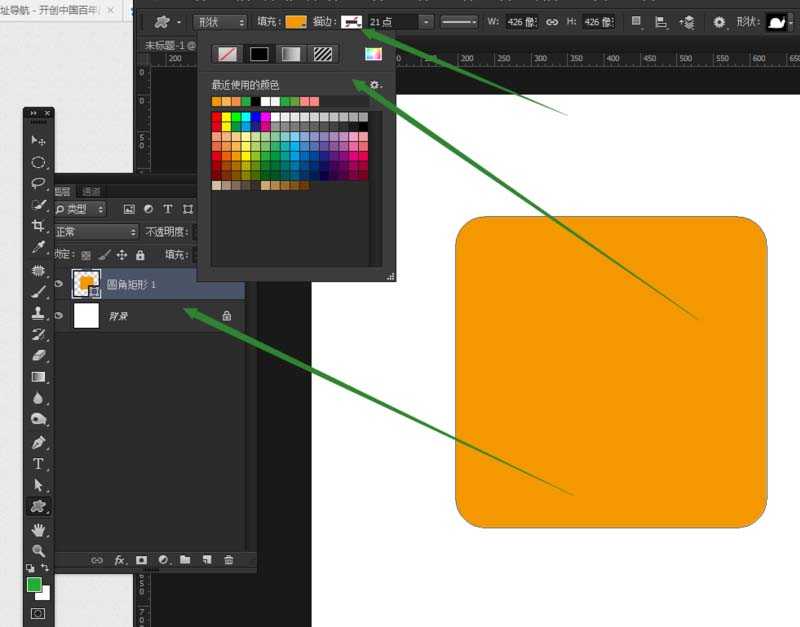
Task: Toggle link between width and height
Action: point(551,22)
